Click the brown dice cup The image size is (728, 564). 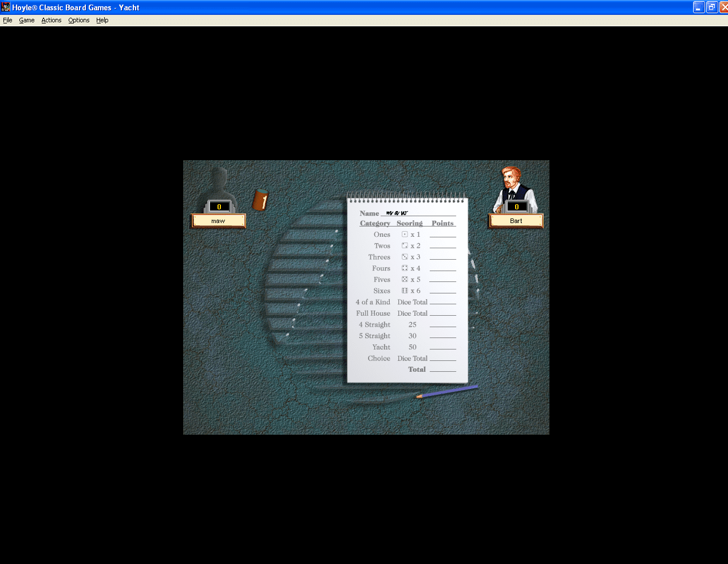260,200
